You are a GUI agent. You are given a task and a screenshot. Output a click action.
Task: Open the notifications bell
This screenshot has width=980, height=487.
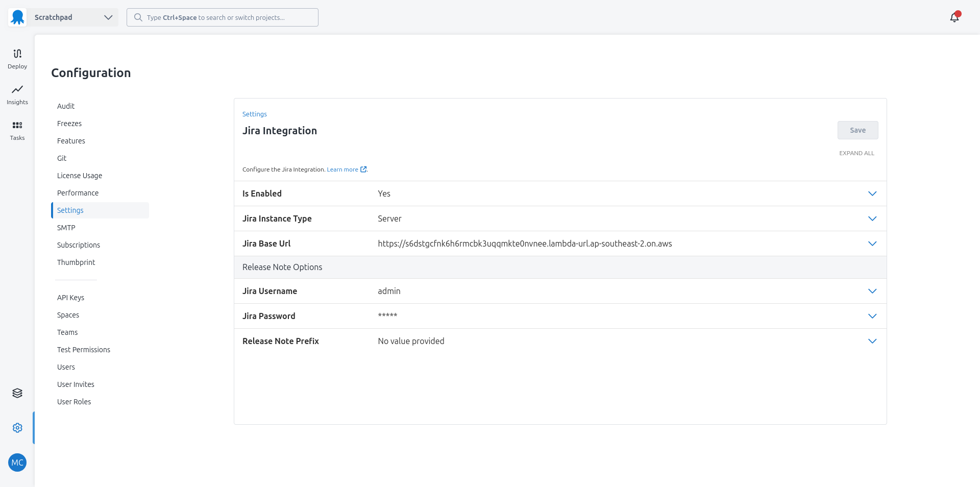(954, 17)
